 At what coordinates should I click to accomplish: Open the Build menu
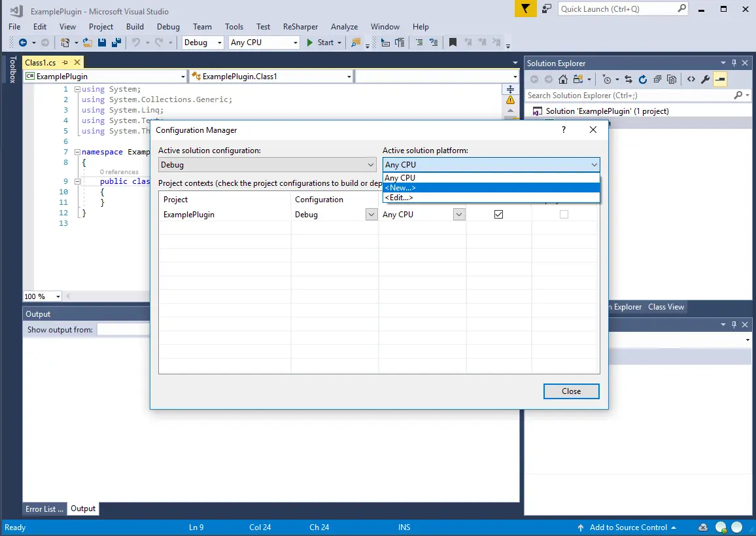pos(135,27)
